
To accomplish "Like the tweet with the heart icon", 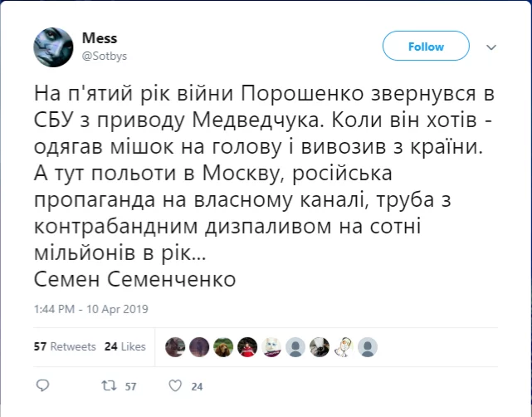I will click(174, 386).
